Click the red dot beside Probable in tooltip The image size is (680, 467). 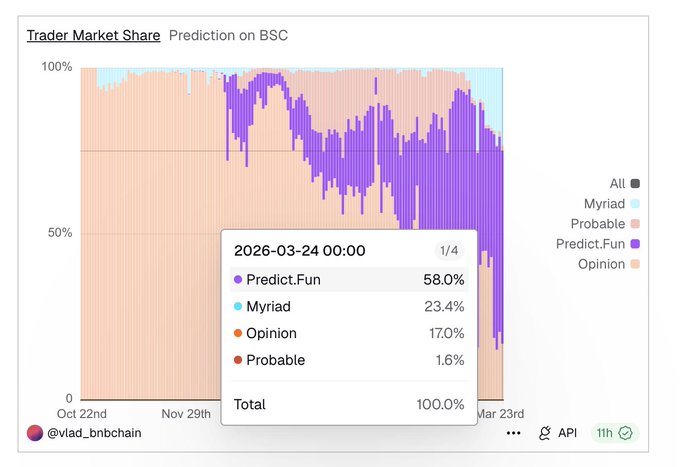pos(238,360)
